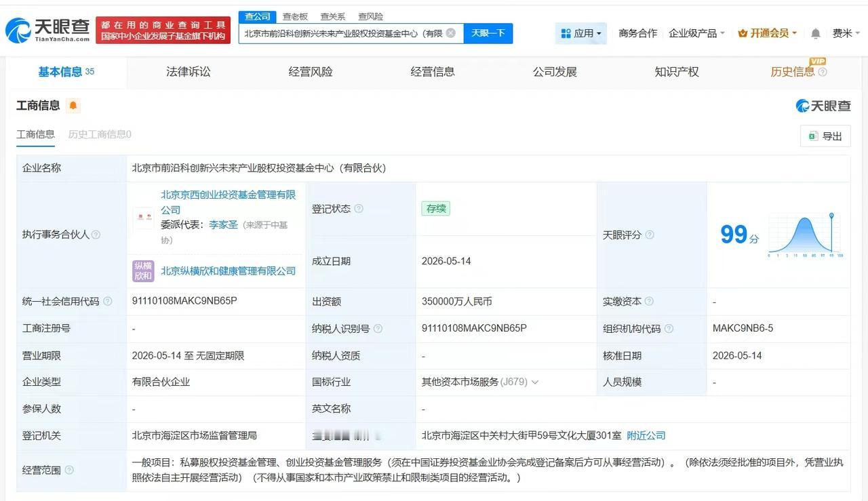Open the 法律诉讼 tab
Image resolution: width=868 pixels, height=501 pixels.
[189, 72]
